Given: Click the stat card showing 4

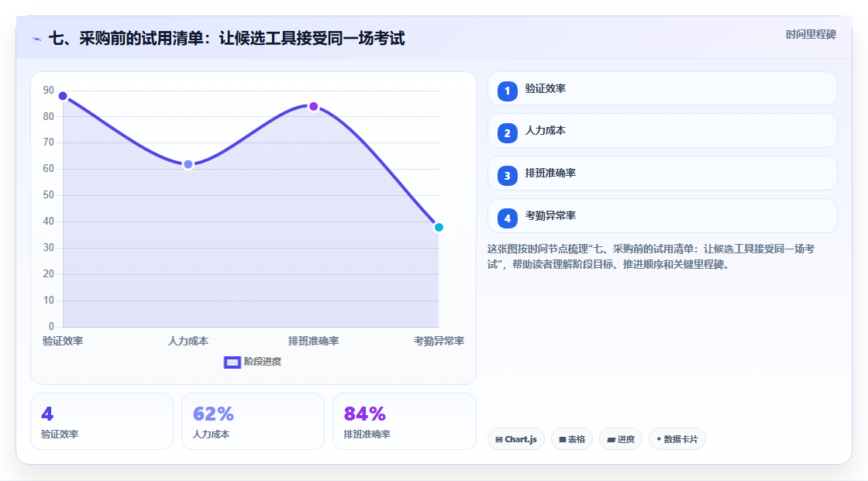Looking at the screenshot, I should coord(102,421).
